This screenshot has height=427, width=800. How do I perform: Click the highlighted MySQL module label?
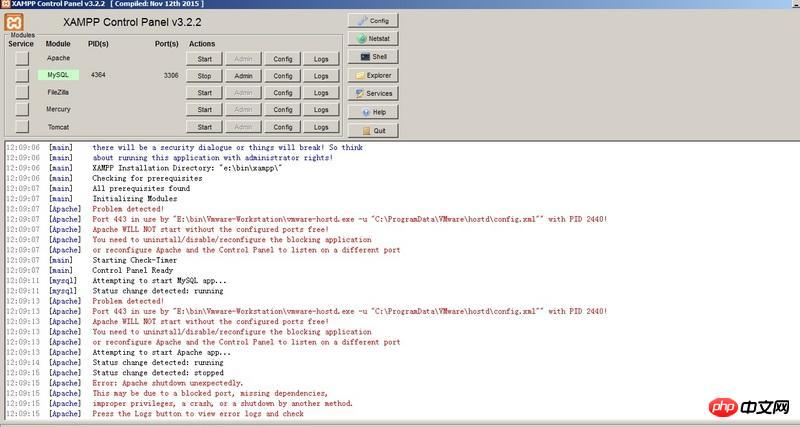pos(58,75)
